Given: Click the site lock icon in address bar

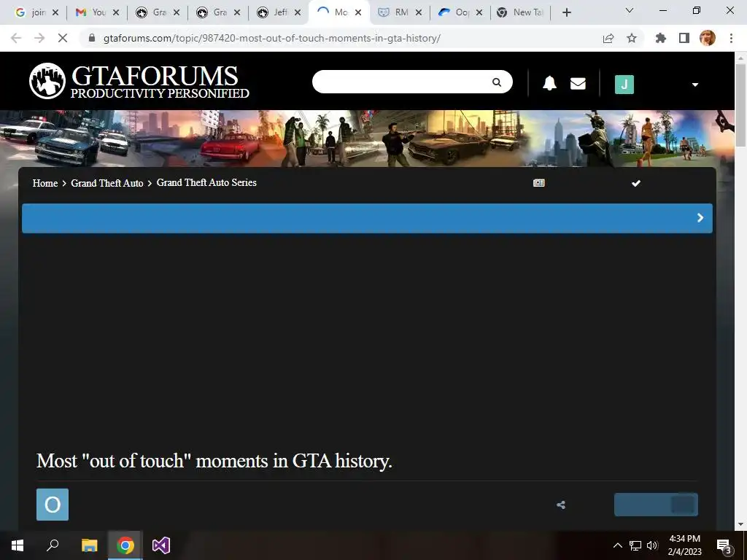Looking at the screenshot, I should (x=92, y=38).
